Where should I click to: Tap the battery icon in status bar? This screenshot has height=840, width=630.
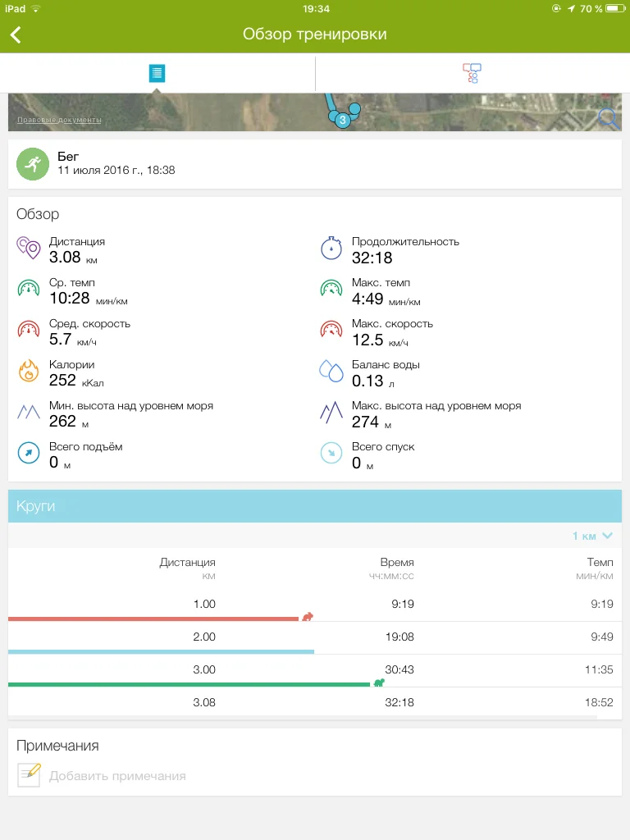615,8
